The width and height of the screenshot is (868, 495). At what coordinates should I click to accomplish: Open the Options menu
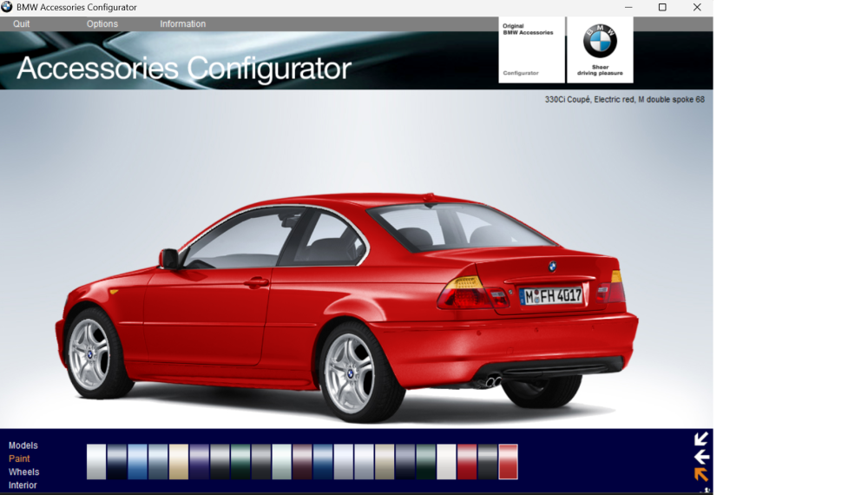tap(102, 24)
